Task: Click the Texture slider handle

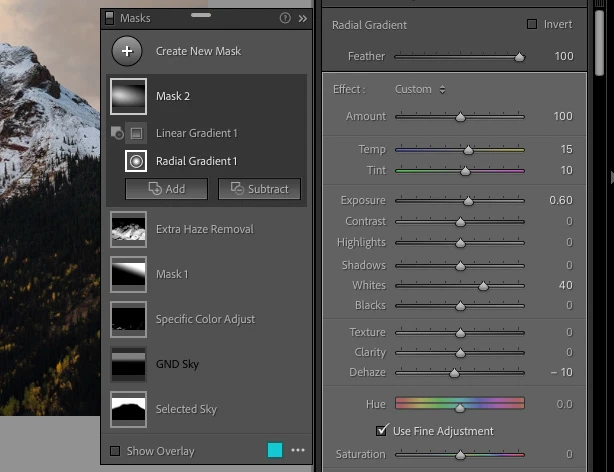Action: (460, 333)
